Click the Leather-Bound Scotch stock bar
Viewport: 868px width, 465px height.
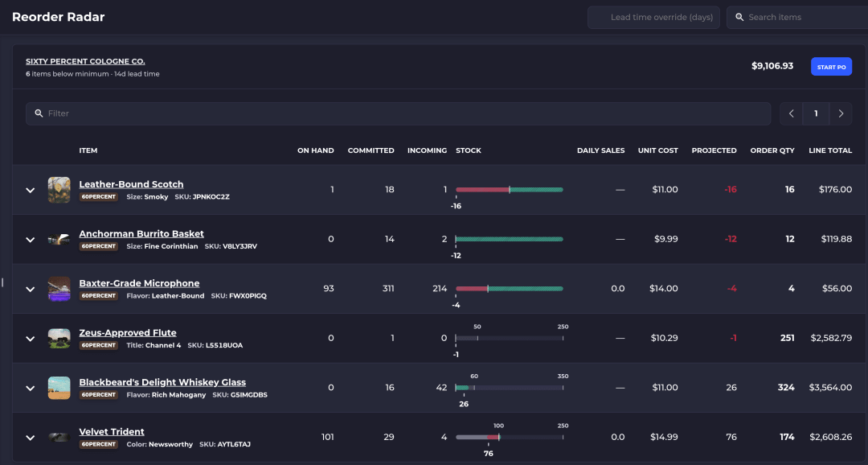pos(510,190)
